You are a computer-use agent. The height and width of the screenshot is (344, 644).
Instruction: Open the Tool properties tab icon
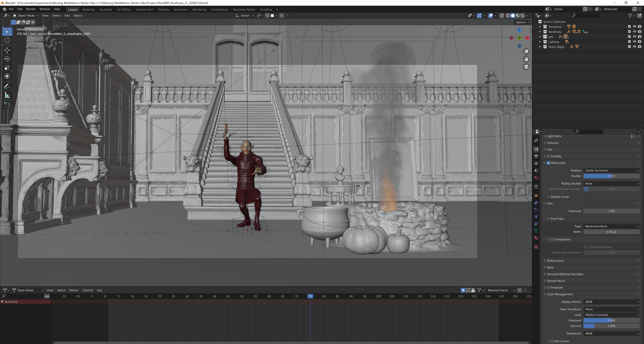point(536,141)
